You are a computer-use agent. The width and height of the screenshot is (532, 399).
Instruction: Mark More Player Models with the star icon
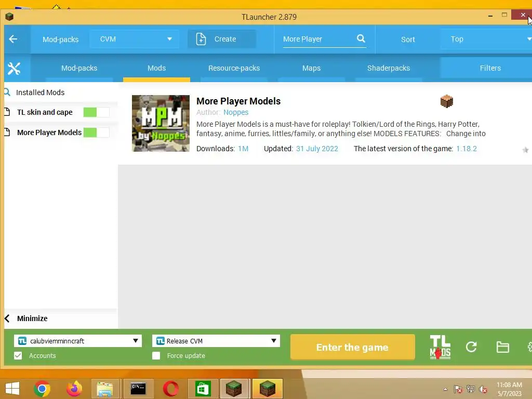(525, 150)
